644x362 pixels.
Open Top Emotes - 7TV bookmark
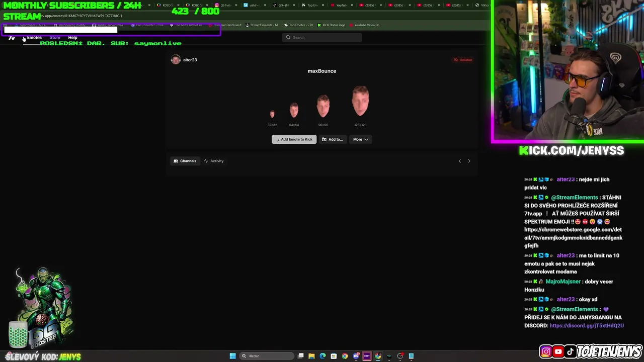298,25
